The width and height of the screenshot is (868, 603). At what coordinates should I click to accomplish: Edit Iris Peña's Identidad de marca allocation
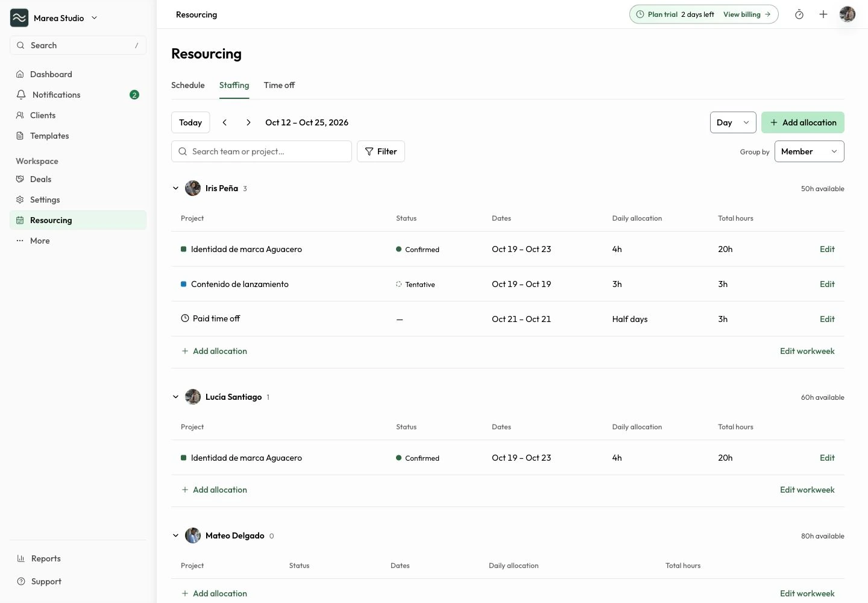827,249
